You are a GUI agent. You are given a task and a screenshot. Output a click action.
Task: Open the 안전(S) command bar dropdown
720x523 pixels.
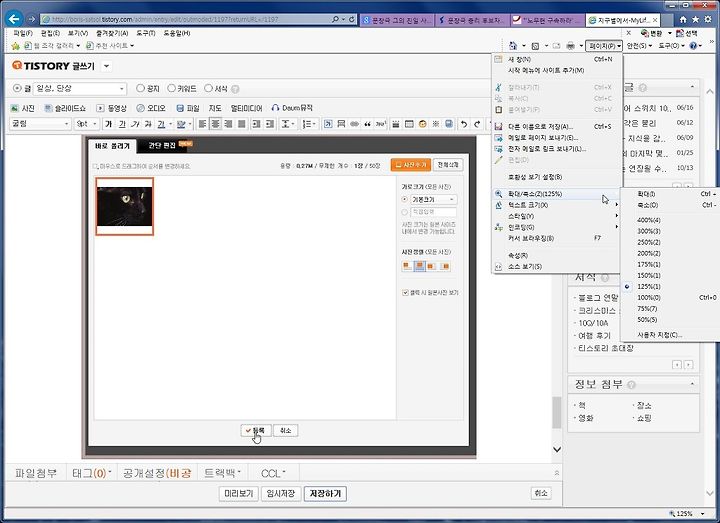pyautogui.click(x=639, y=46)
